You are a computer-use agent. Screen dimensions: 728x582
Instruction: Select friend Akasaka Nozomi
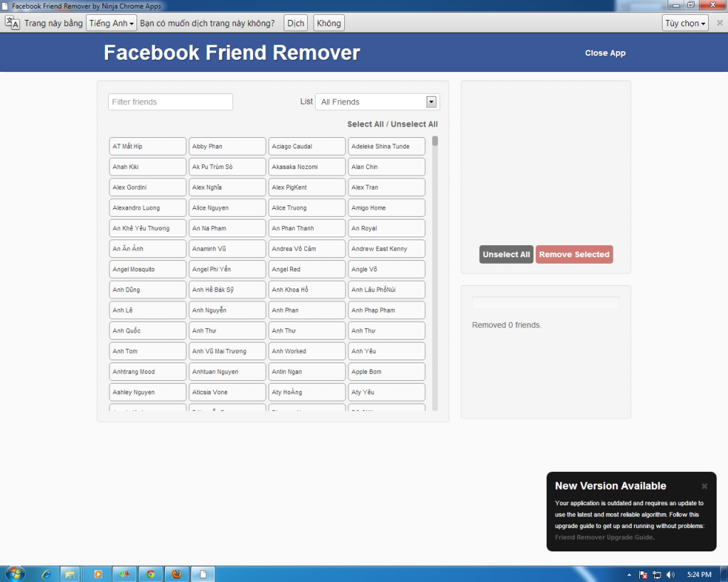pyautogui.click(x=307, y=166)
